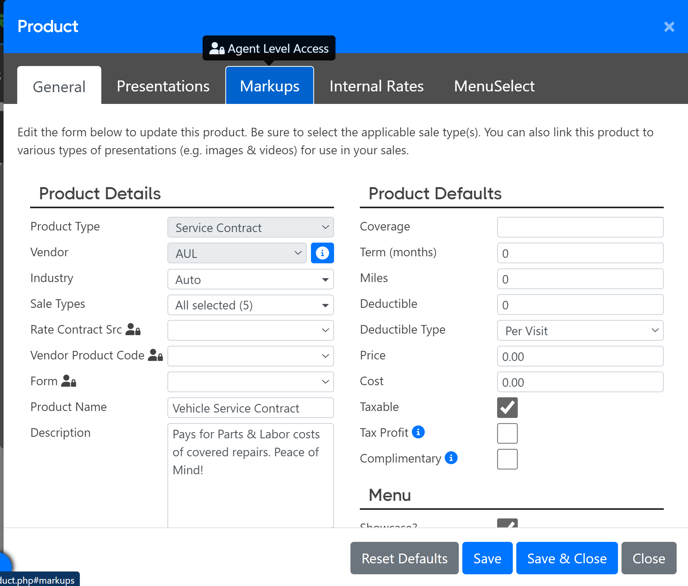Close the Product dialog with X icon
Viewport: 688px width, 586px height.
pos(669,27)
